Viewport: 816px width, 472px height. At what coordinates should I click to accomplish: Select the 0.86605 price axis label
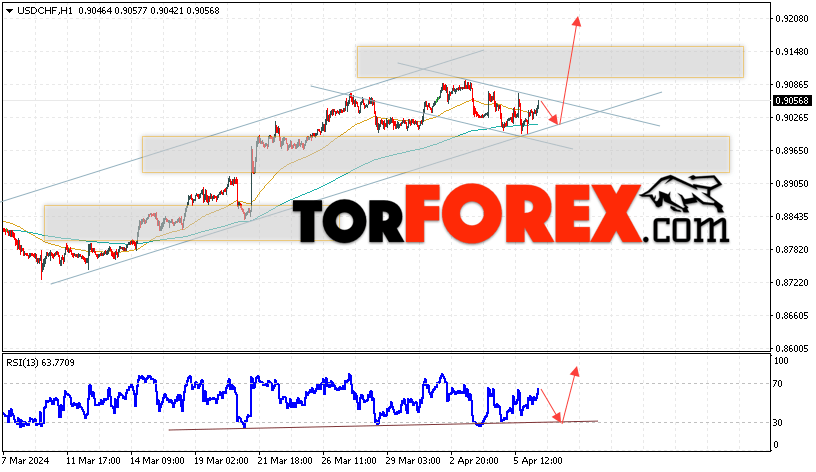point(792,315)
